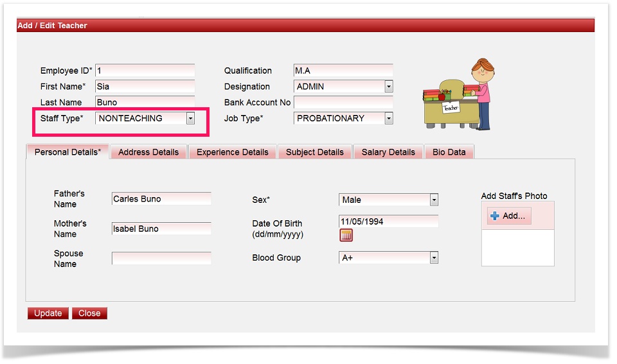
Task: View the Salary Details tab
Action: click(388, 152)
